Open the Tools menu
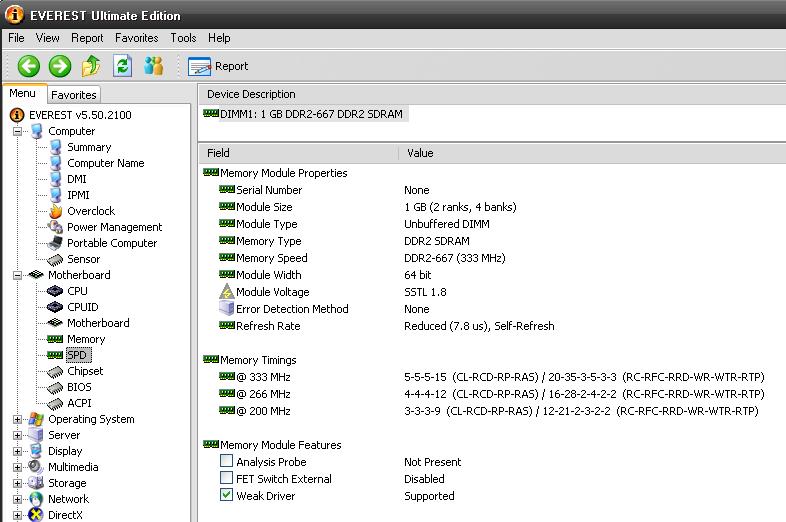786x522 pixels. point(183,38)
